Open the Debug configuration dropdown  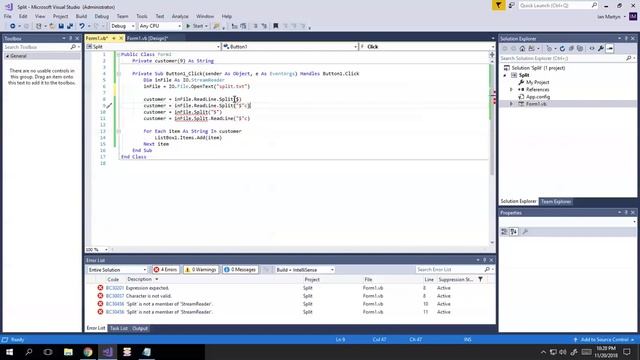(122, 26)
